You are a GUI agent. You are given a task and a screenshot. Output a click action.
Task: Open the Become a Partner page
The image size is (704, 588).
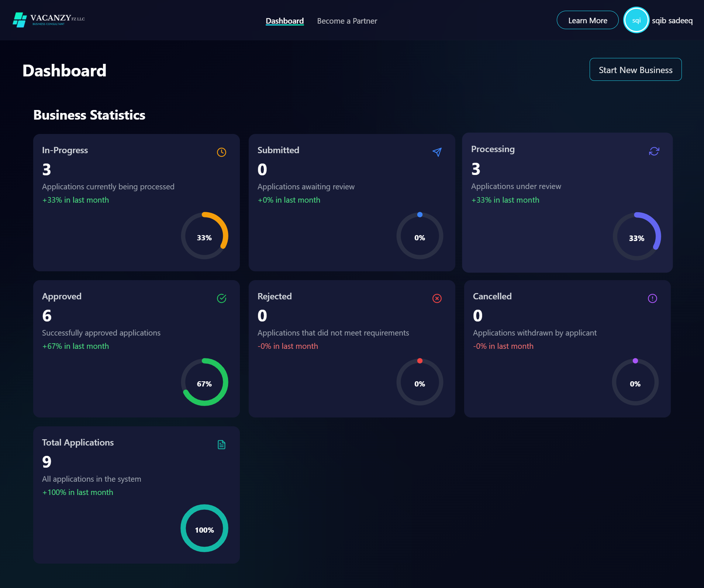point(347,21)
